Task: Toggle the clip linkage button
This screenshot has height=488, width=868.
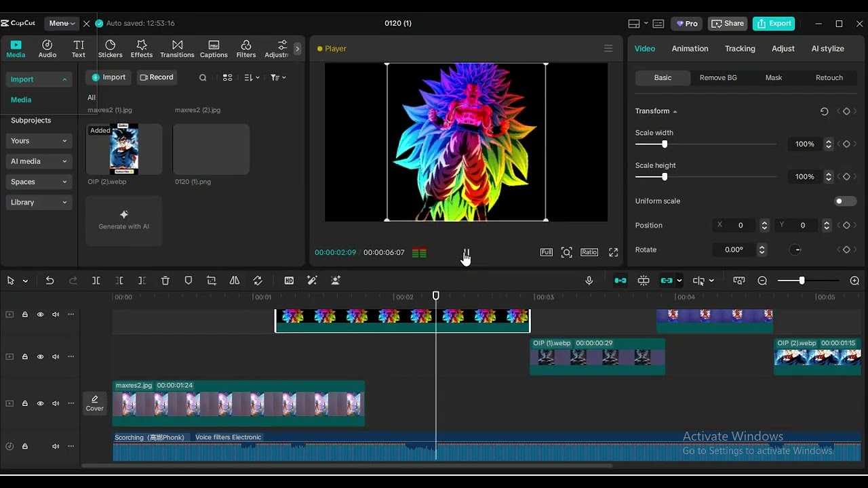Action: point(667,281)
